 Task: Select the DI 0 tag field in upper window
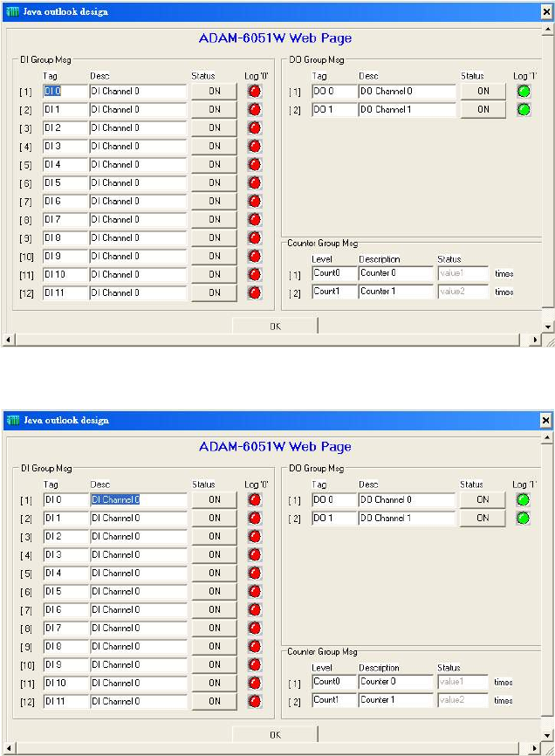click(x=65, y=91)
